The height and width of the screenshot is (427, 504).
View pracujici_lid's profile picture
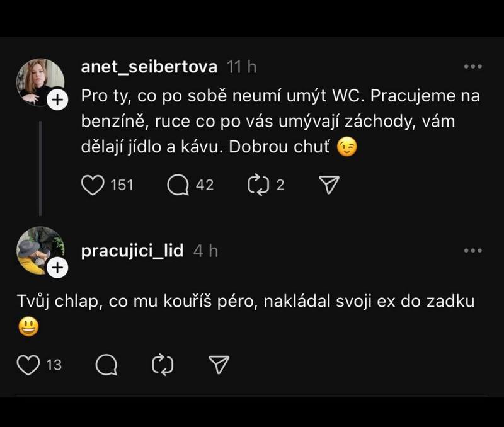pos(38,248)
